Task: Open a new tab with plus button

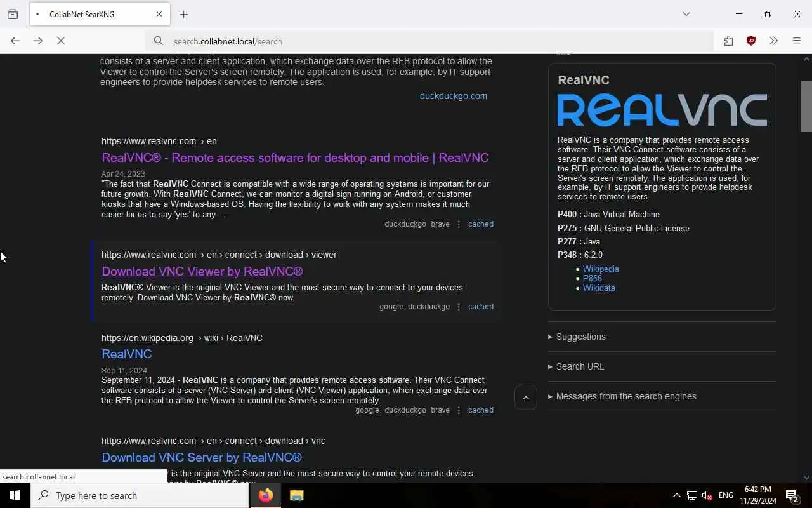Action: click(x=184, y=14)
